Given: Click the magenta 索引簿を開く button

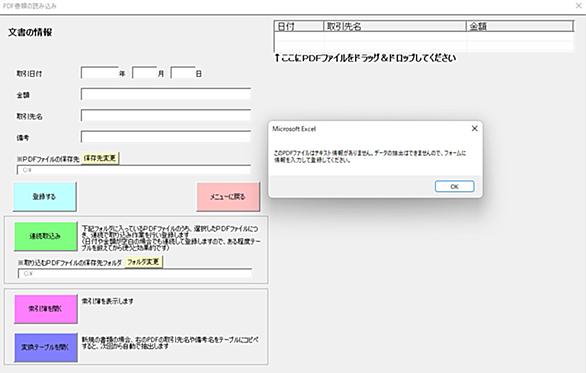Looking at the screenshot, I should (46, 309).
